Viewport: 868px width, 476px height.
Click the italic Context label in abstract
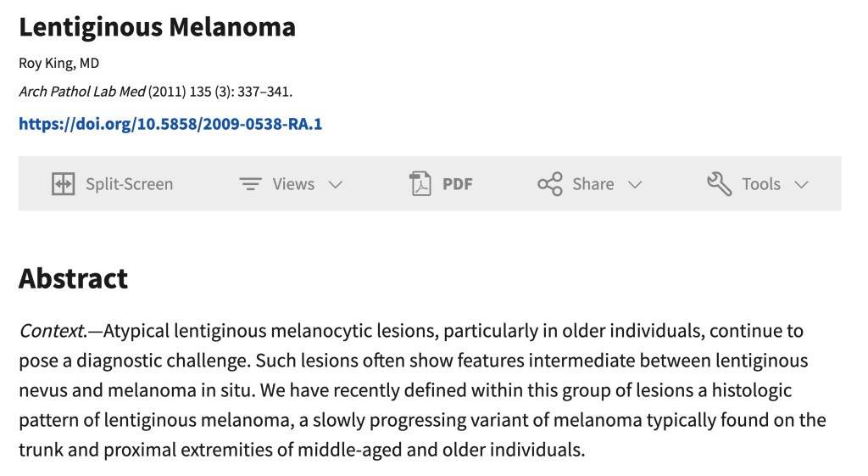click(x=53, y=330)
